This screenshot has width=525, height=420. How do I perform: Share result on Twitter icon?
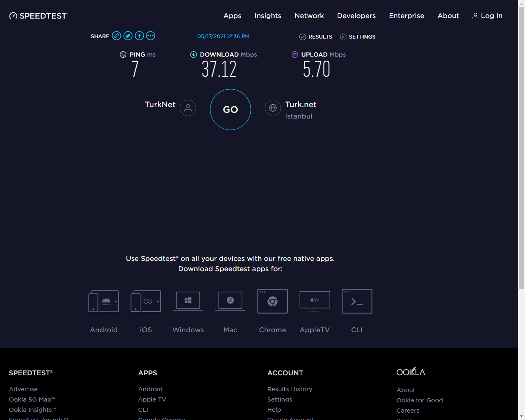[x=128, y=36]
